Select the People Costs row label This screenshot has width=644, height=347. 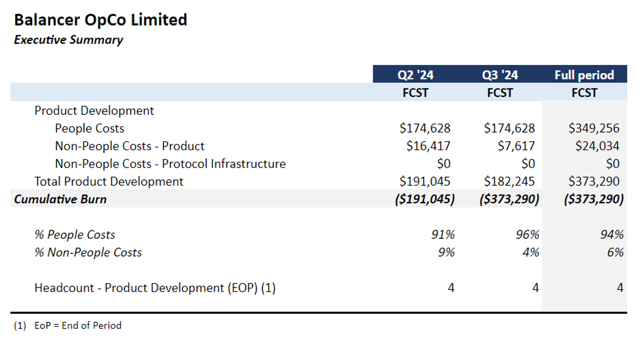click(89, 128)
